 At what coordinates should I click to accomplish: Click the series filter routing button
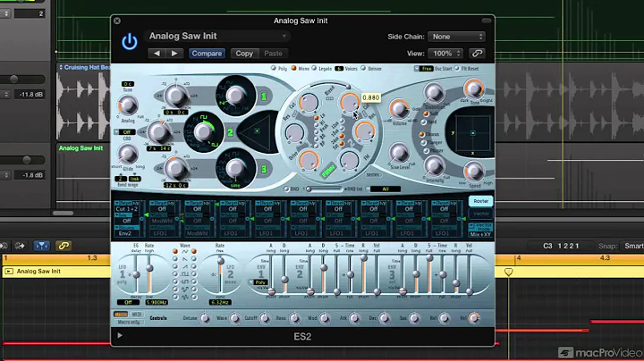(372, 175)
